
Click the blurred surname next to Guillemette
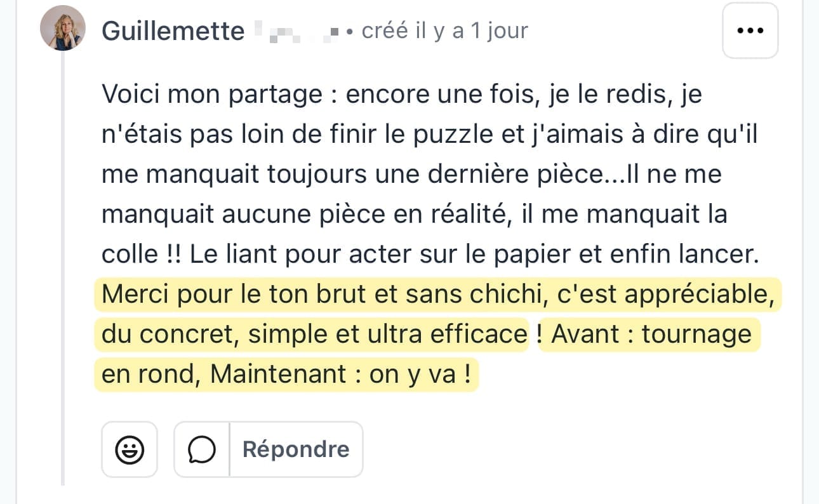297,31
